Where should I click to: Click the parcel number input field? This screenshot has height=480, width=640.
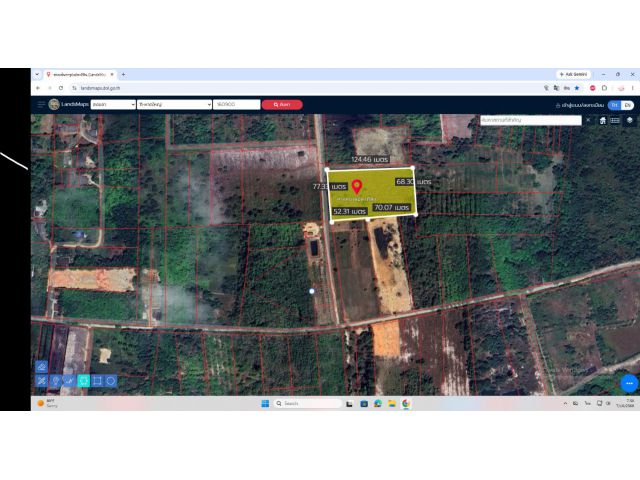tap(236, 104)
